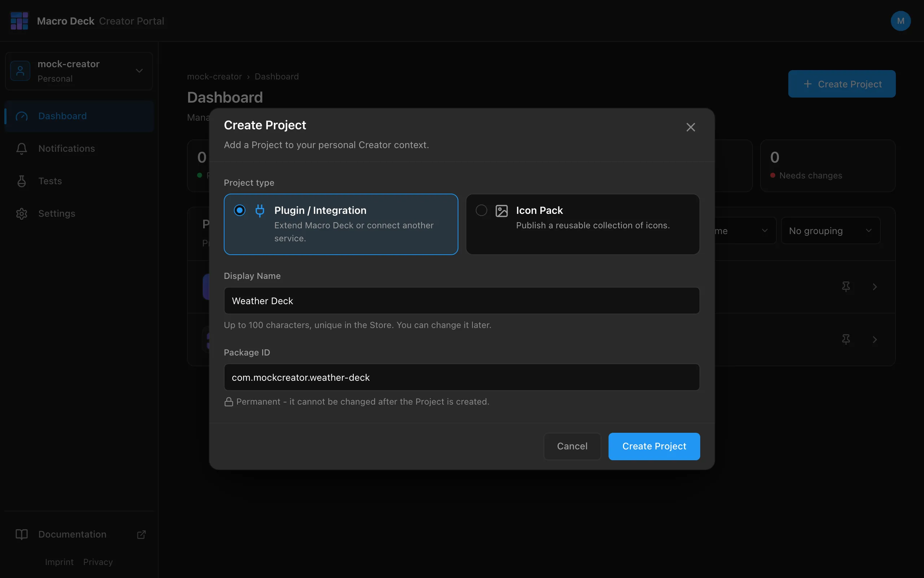Open the Privacy link
Image resolution: width=924 pixels, height=578 pixels.
click(x=98, y=562)
